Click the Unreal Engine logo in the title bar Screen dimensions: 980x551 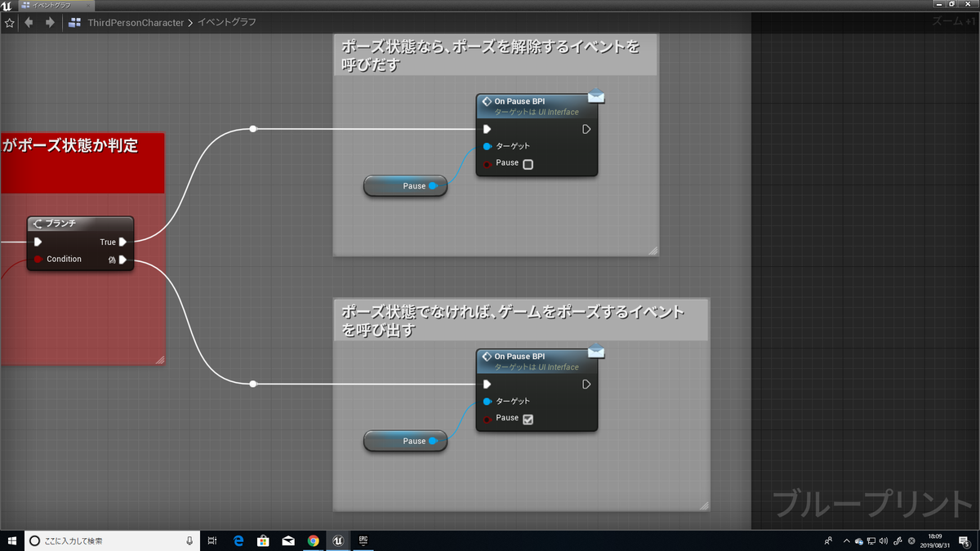click(x=7, y=5)
